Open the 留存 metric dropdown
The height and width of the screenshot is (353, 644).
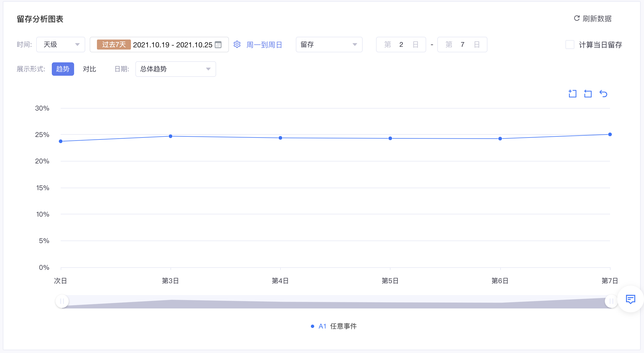pos(329,45)
